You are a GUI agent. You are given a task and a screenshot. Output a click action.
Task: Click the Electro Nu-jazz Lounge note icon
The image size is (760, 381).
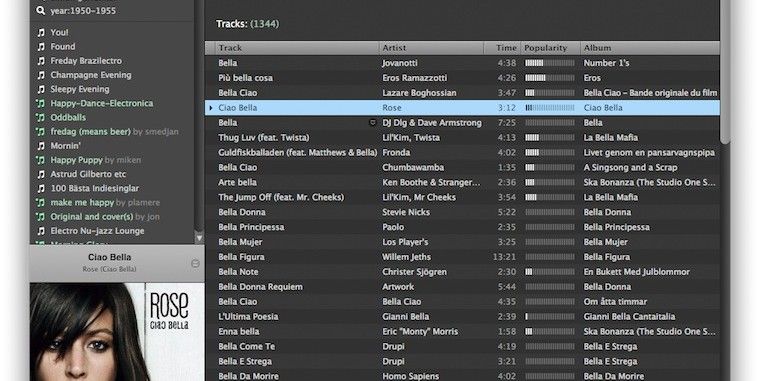click(41, 231)
